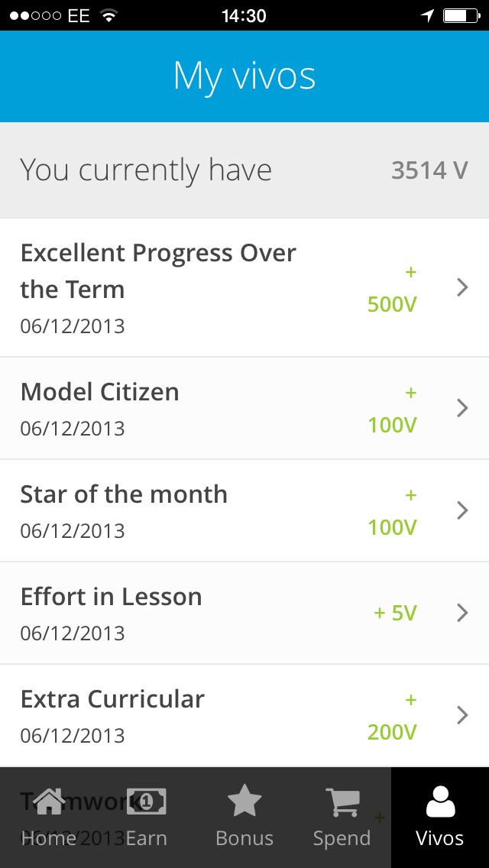Expand the Star of the month chevron

click(461, 510)
